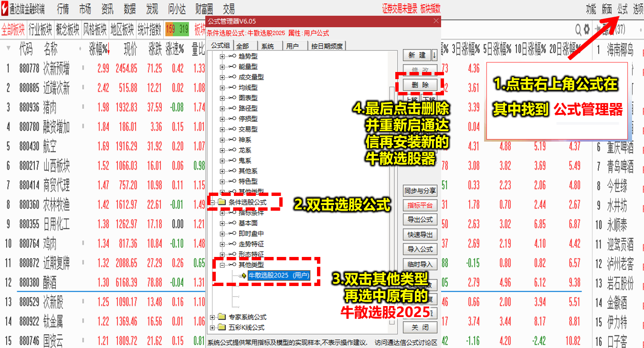The height and width of the screenshot is (348, 644).
Task: Click the 牛散选股2025 formula icon in the tree
Action: [243, 275]
